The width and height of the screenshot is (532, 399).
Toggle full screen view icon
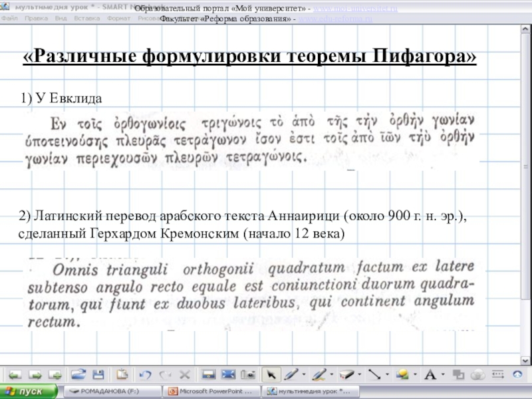point(228,374)
